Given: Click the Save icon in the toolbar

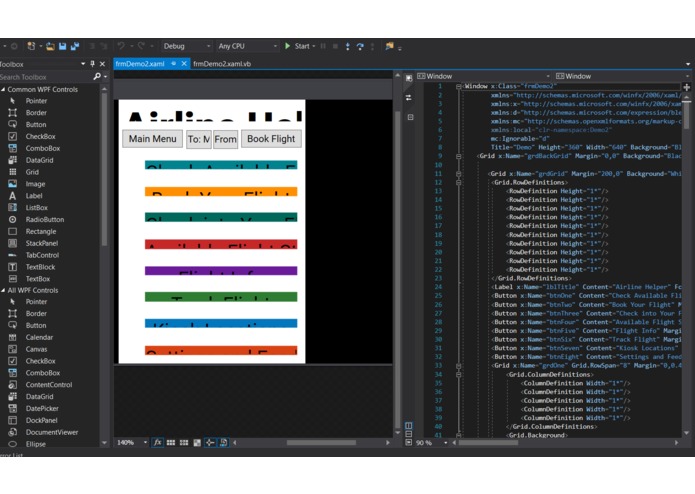Looking at the screenshot, I should [x=62, y=46].
